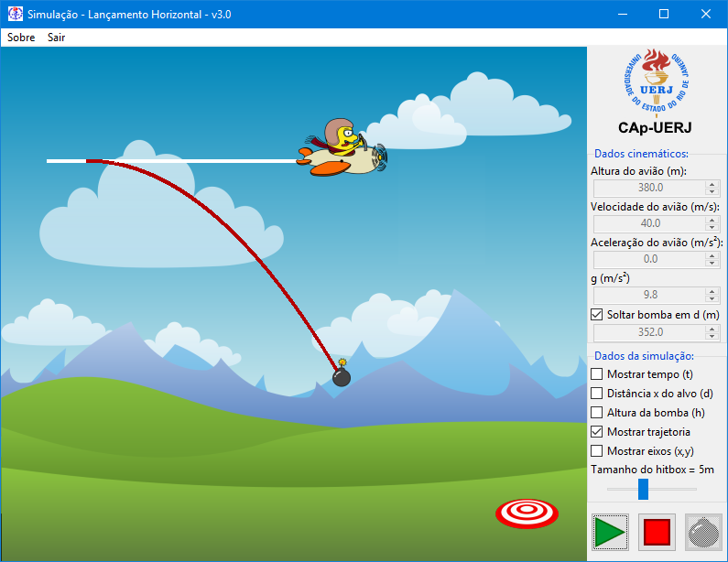Decrease Soltar bomba distance with down arrow

point(712,336)
